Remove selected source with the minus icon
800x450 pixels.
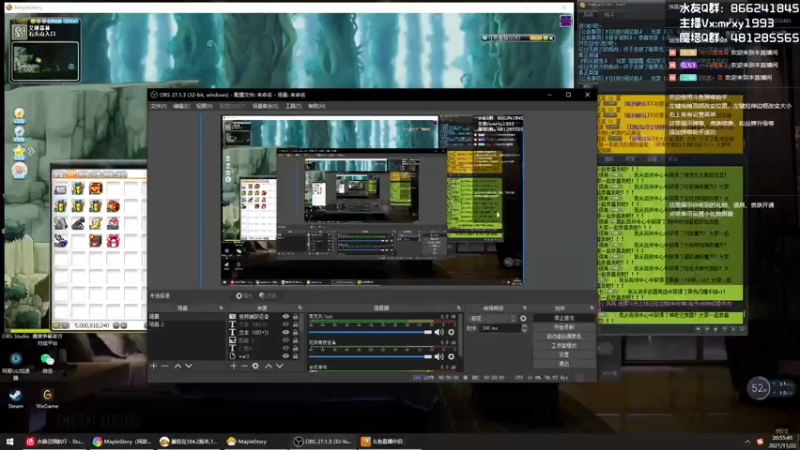tap(244, 366)
